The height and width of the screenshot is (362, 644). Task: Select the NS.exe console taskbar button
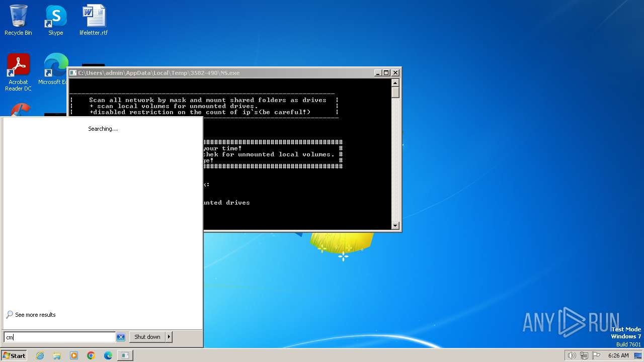click(125, 355)
